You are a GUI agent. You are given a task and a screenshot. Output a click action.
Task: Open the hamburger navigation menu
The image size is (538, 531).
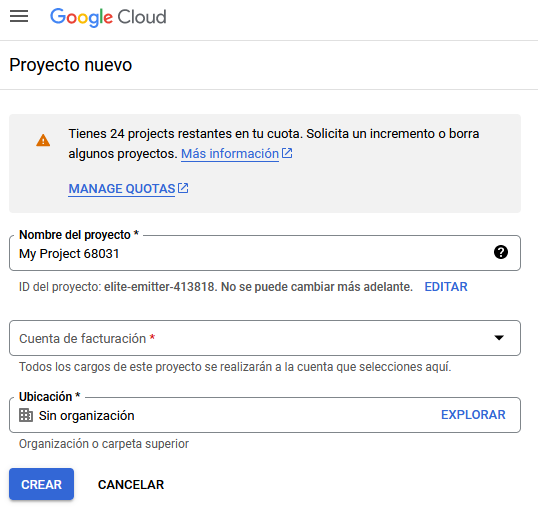19,16
